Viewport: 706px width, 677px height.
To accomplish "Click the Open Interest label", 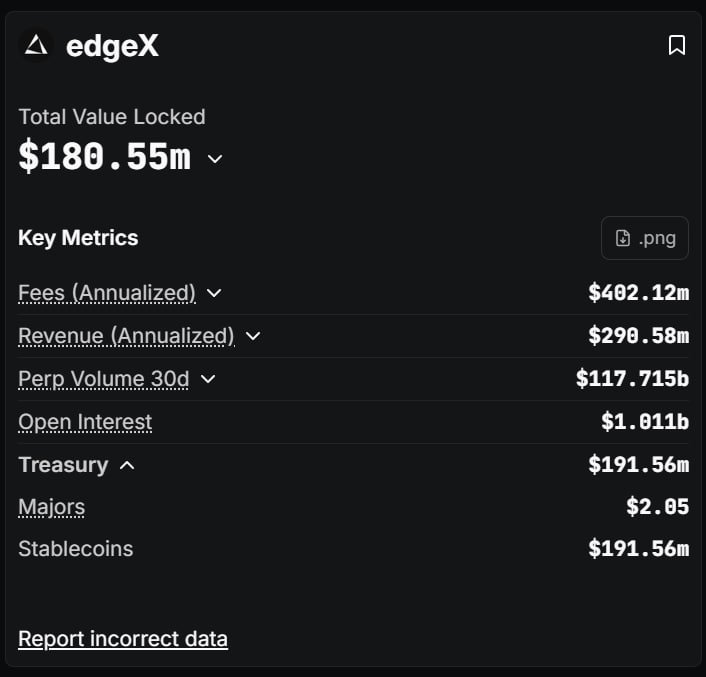I will point(85,422).
